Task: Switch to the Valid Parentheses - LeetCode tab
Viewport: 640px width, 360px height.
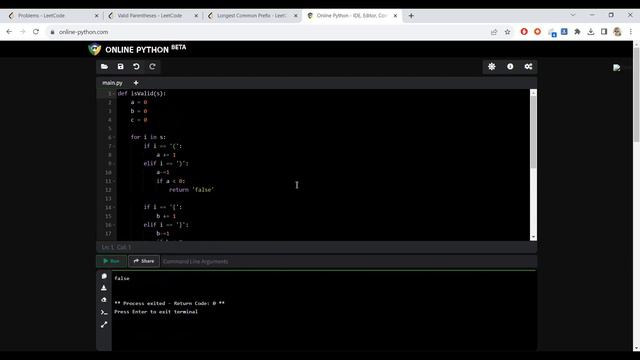Action: click(152, 16)
